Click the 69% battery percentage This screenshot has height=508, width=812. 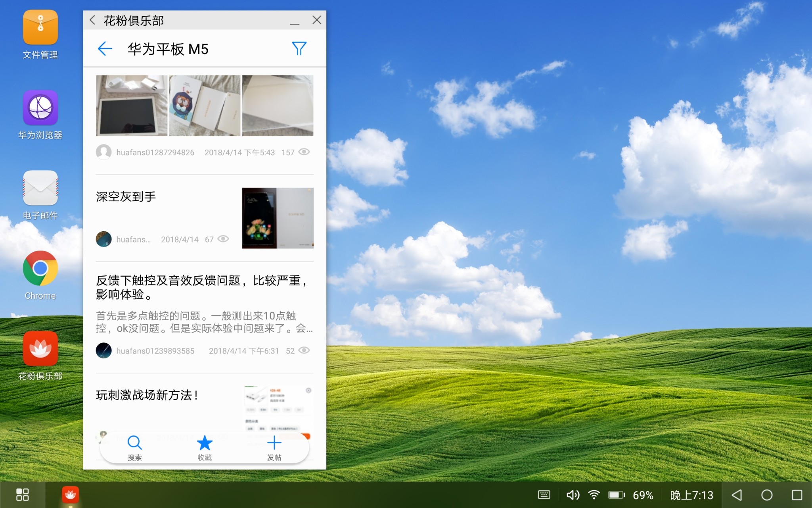pyautogui.click(x=643, y=495)
